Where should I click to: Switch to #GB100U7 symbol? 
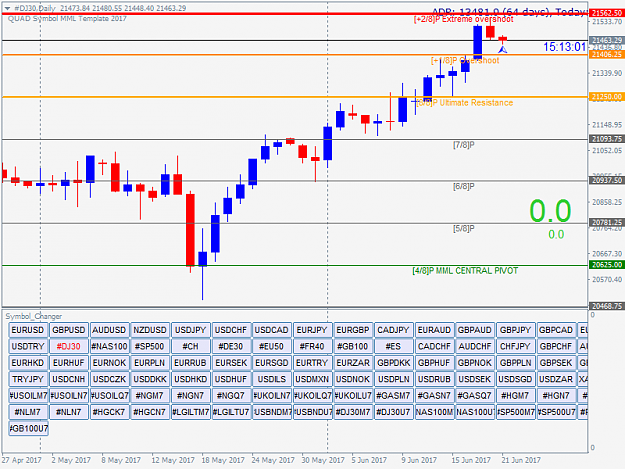tap(28, 428)
